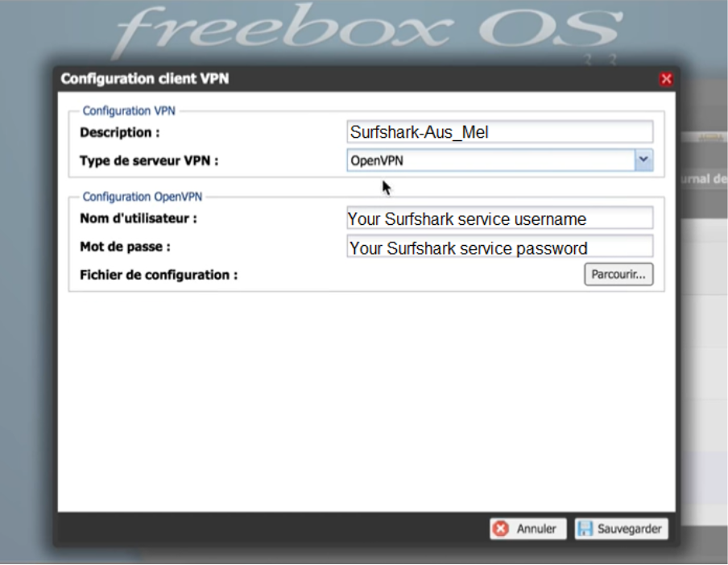Click the Nom d'utilisateur text field
728x565 pixels.
pyautogui.click(x=499, y=218)
